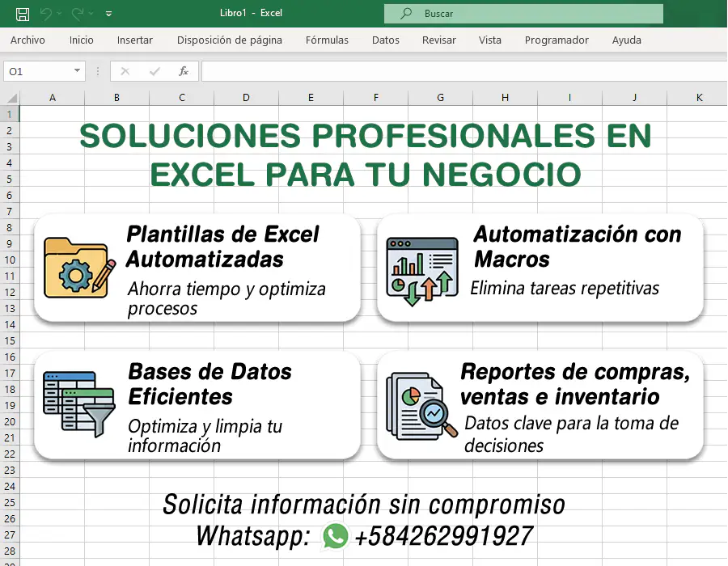Click 'Elimina tareas repetitivas' text
This screenshot has height=566, width=728.
pyautogui.click(x=565, y=288)
